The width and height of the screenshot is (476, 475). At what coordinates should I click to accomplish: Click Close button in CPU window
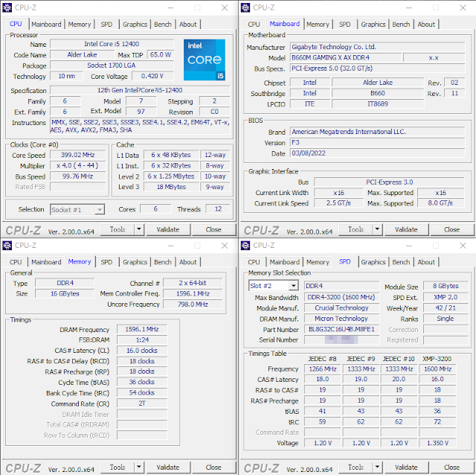tap(213, 229)
